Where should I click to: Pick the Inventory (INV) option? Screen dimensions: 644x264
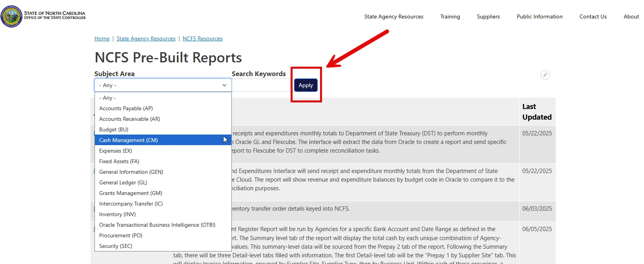coord(117,214)
